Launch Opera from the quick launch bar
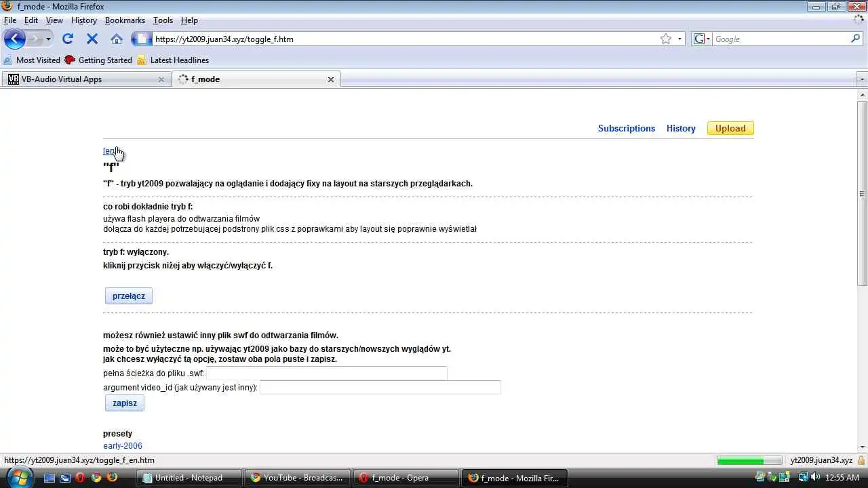Viewport: 868px width, 488px height. coord(81,478)
